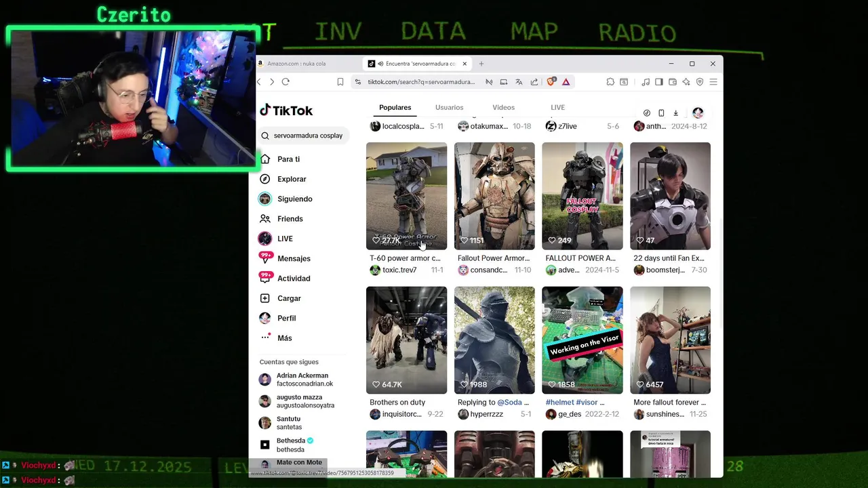The height and width of the screenshot is (488, 868).
Task: Click the browser forward arrow
Action: [272, 82]
